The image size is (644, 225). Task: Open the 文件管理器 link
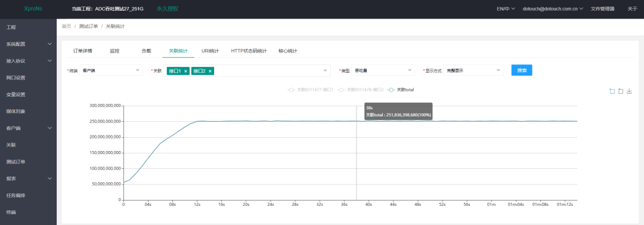coord(602,8)
